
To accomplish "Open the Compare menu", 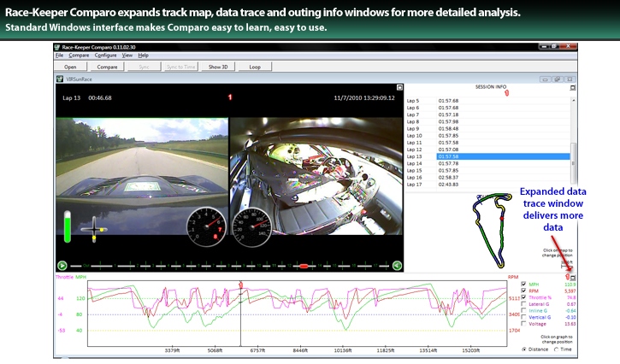I will point(79,55).
